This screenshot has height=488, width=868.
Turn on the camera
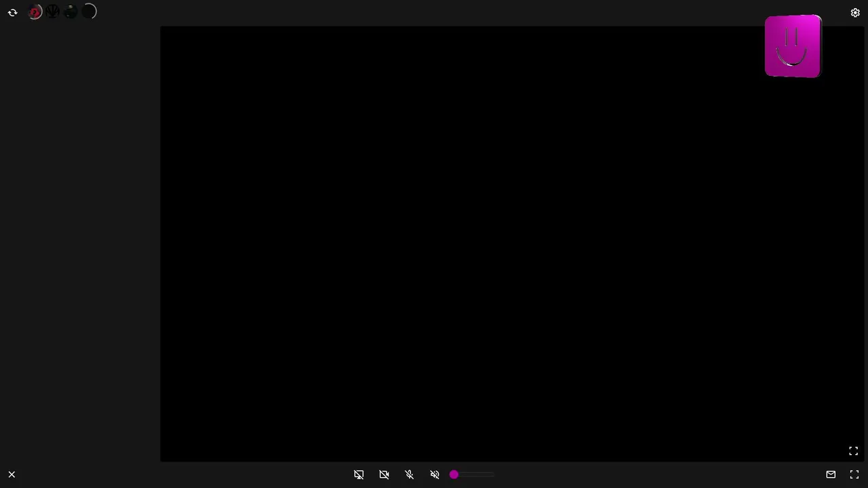coord(384,474)
